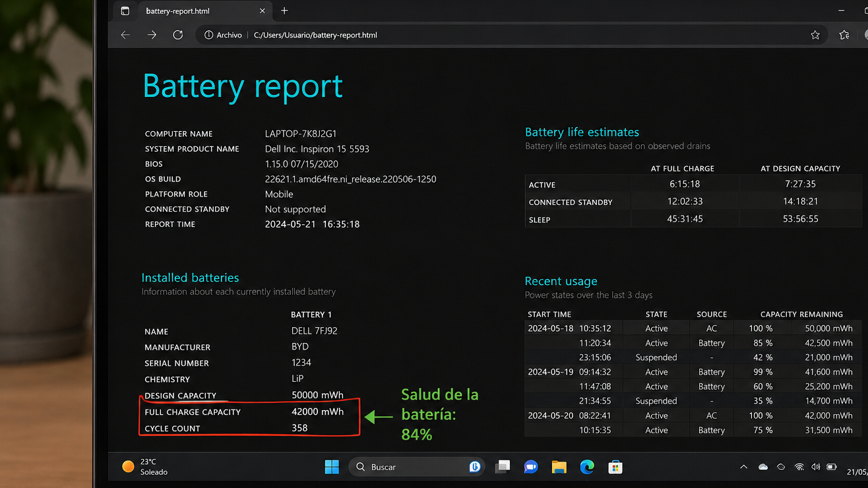Select the computer name LAPTOP-7K8J2G1
This screenshot has width=868, height=488.
pyautogui.click(x=301, y=133)
